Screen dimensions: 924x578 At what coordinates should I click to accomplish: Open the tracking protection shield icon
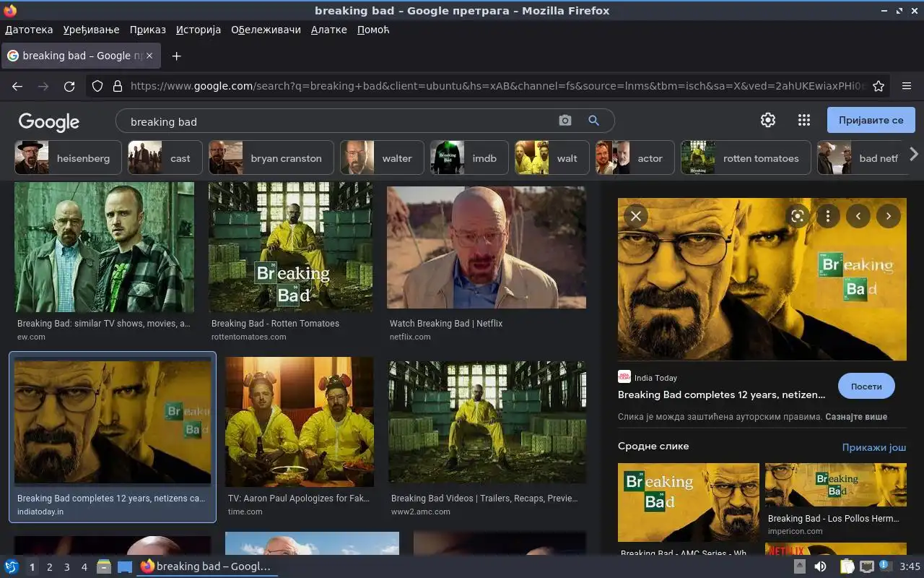(97, 86)
